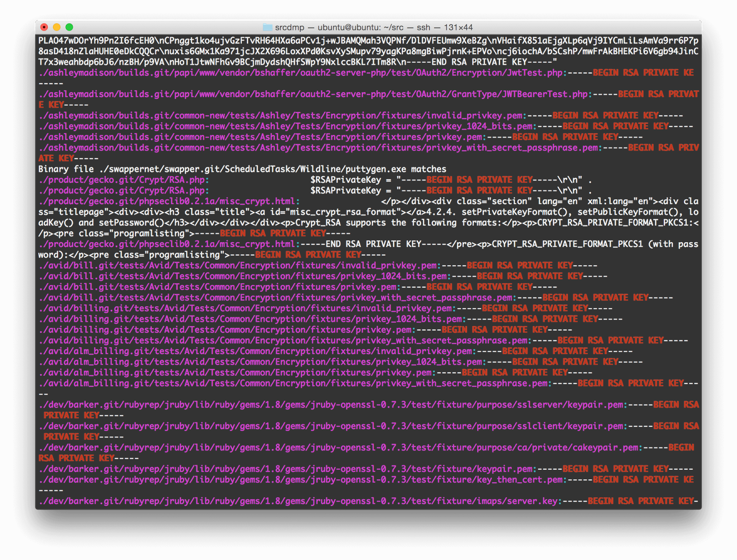
Task: Click the ashleymadison JwtTest.php file path
Action: [x=301, y=73]
